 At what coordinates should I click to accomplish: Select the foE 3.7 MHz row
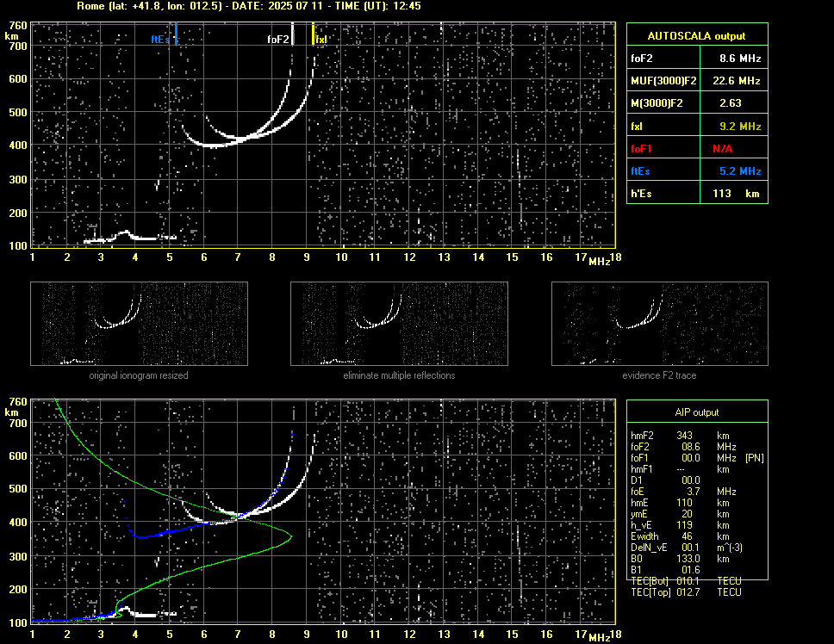pyautogui.click(x=683, y=492)
